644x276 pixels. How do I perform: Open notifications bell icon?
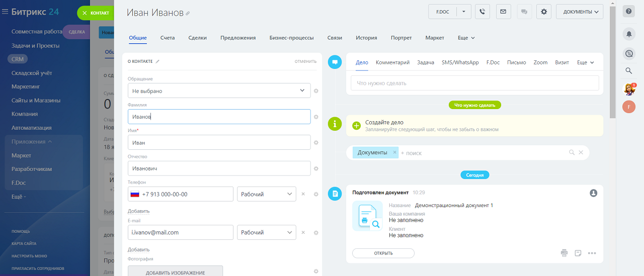pos(628,34)
